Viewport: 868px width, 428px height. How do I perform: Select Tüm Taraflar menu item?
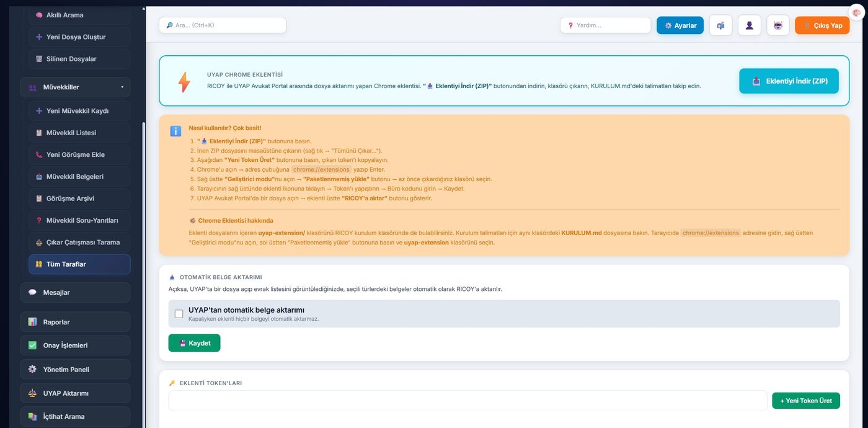(79, 264)
